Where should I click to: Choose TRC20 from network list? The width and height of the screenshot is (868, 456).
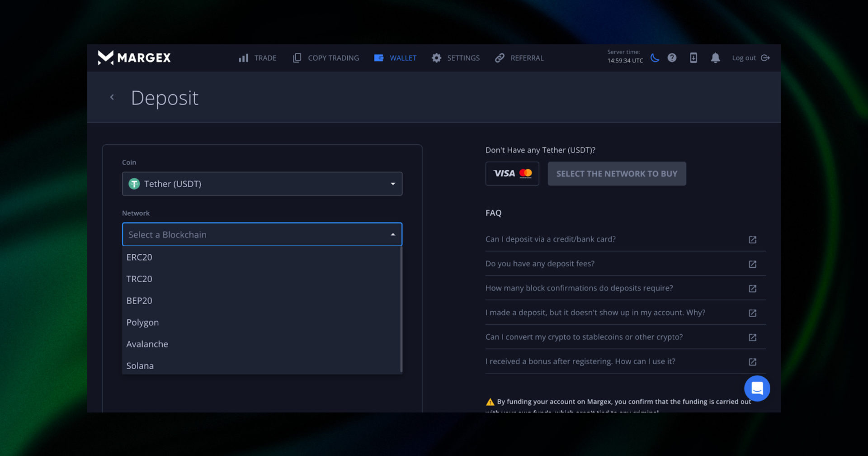(x=139, y=279)
